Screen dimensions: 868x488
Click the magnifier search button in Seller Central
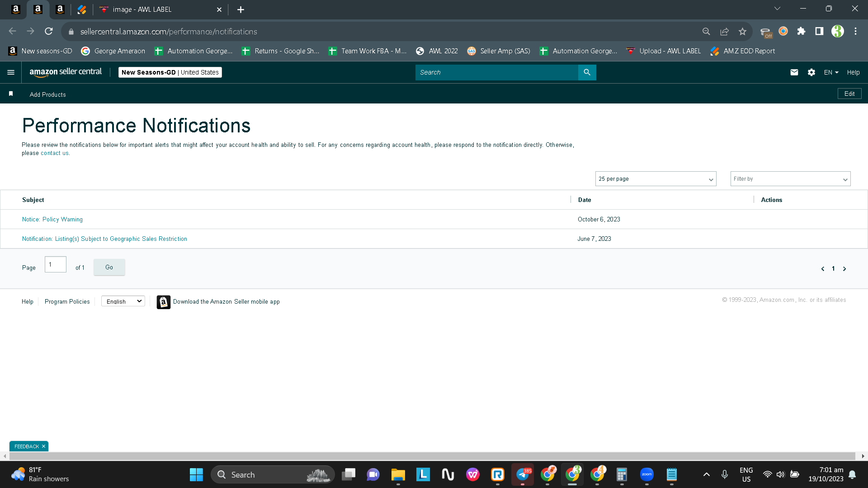587,72
